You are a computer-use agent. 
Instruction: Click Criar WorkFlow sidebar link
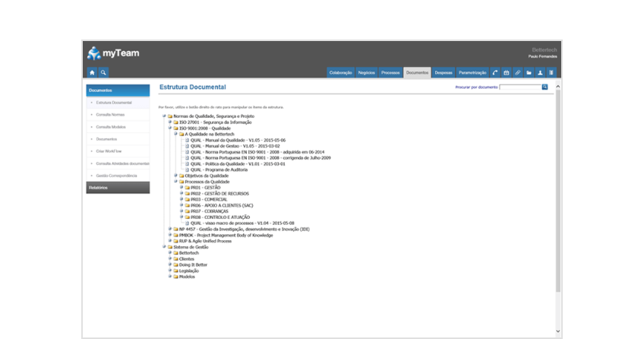coord(110,151)
